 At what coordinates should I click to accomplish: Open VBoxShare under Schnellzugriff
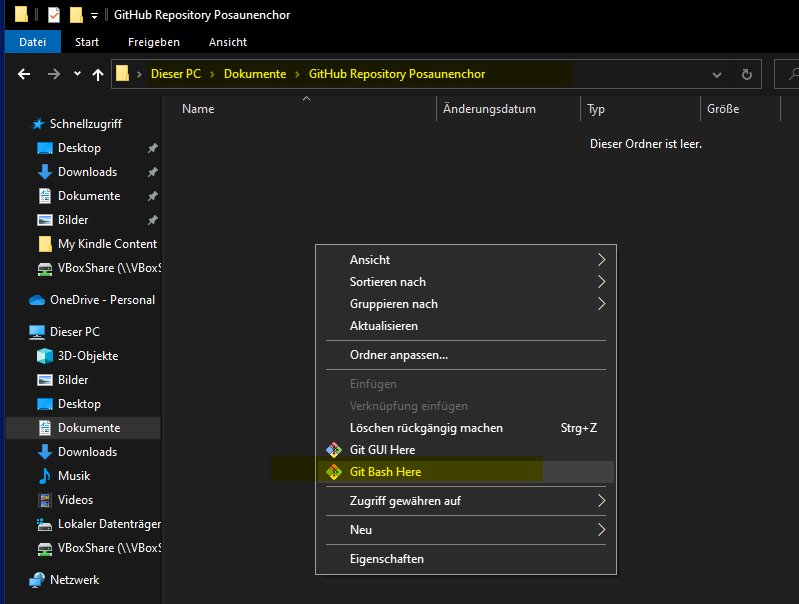pyautogui.click(x=109, y=268)
